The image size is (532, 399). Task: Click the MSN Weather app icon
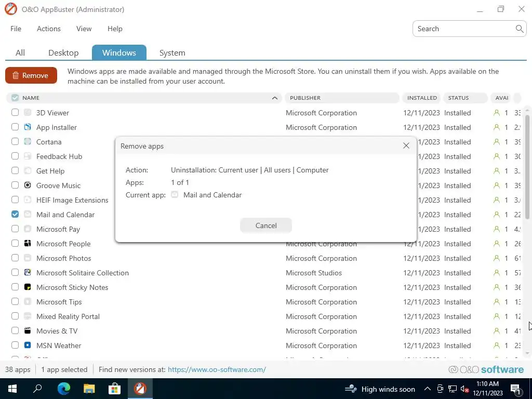28,345
